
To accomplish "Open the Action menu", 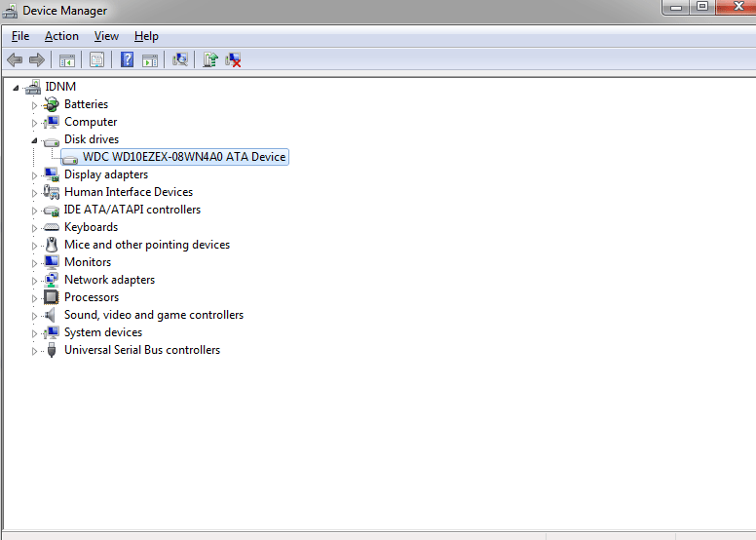I will click(61, 36).
